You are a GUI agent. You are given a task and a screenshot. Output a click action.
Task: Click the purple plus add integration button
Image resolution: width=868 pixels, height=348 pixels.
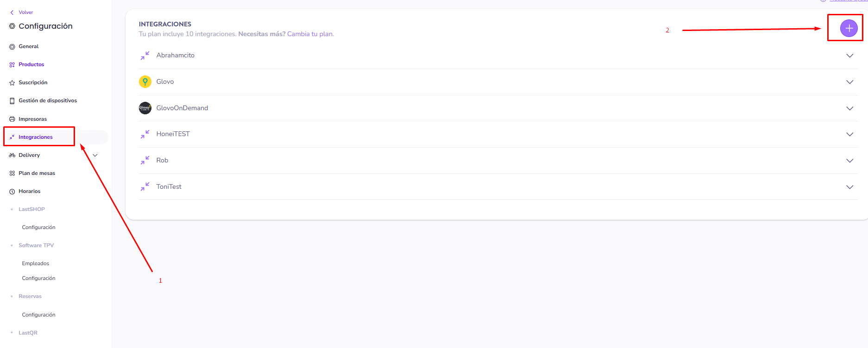click(849, 28)
